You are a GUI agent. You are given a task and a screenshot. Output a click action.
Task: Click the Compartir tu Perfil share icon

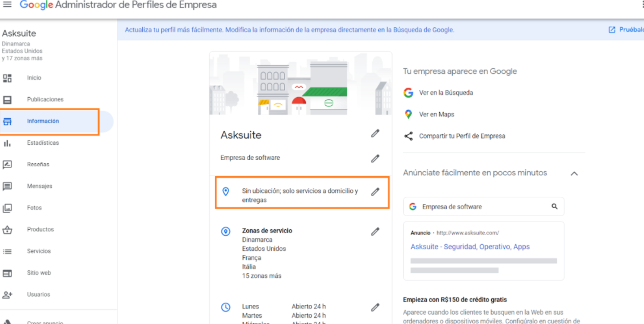408,136
